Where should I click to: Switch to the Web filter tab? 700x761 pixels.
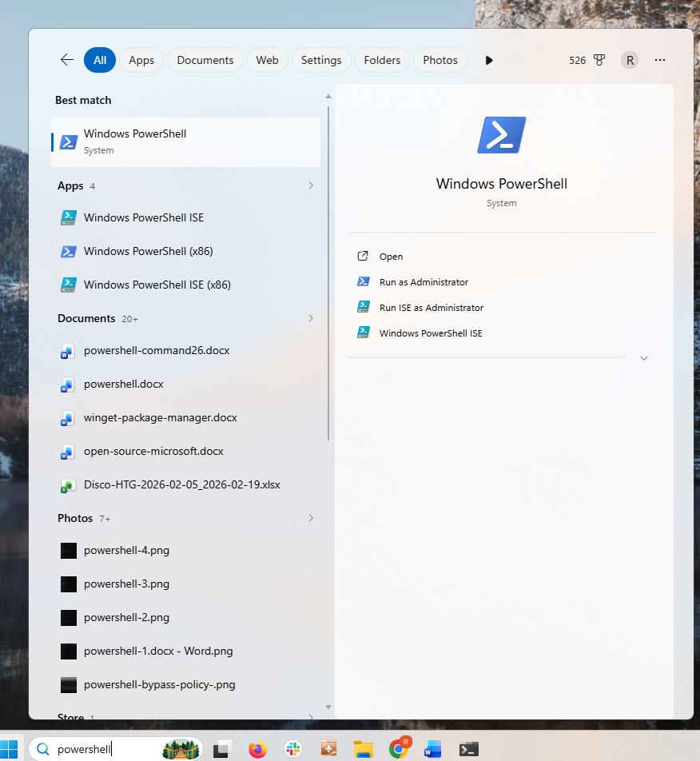click(x=267, y=60)
